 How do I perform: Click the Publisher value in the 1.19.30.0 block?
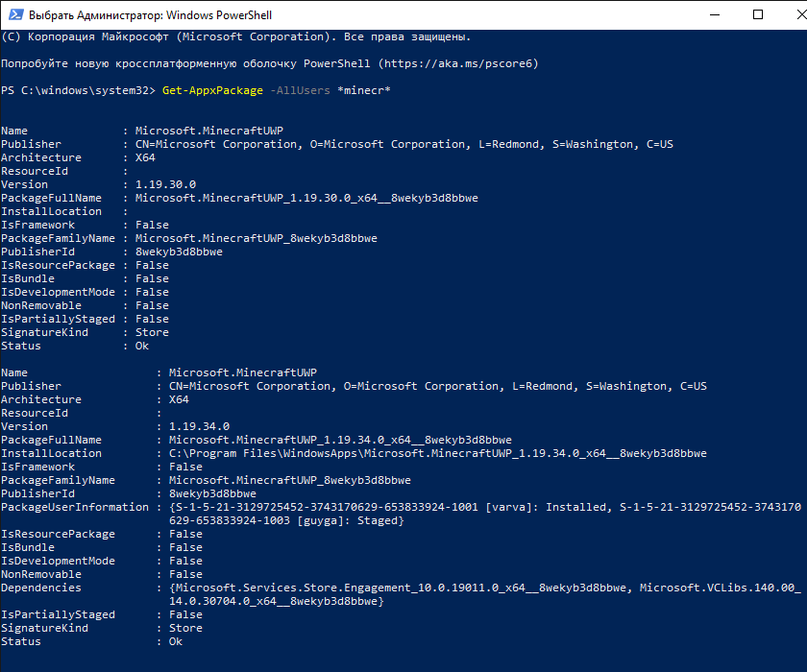(x=404, y=144)
